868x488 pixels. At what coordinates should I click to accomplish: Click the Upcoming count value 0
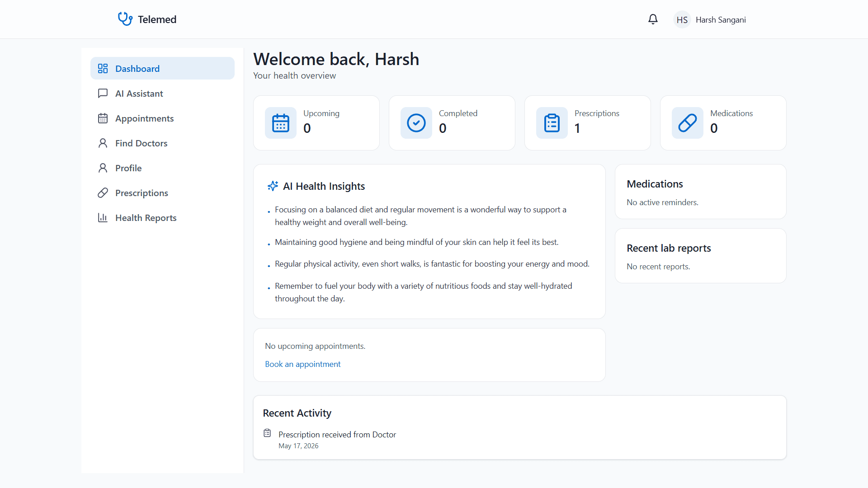click(x=307, y=128)
